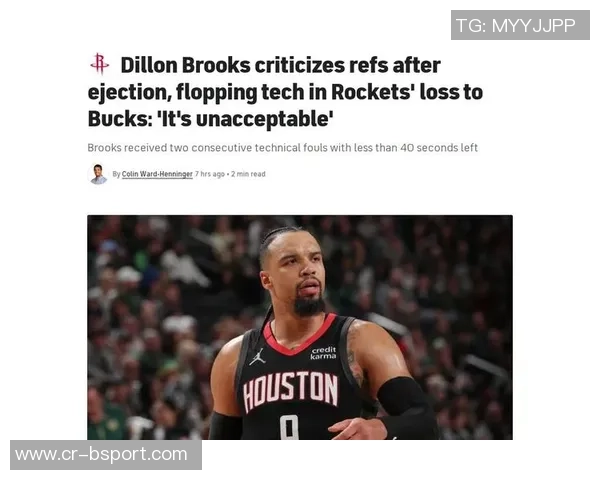
Task: Click the Dillon Brooks game photo
Action: [x=300, y=327]
